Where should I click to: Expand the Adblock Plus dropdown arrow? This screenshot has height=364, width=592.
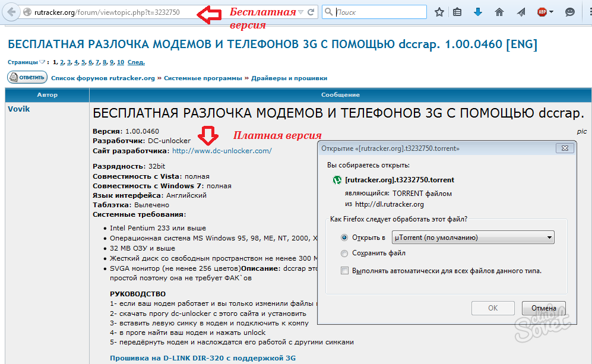pos(552,11)
